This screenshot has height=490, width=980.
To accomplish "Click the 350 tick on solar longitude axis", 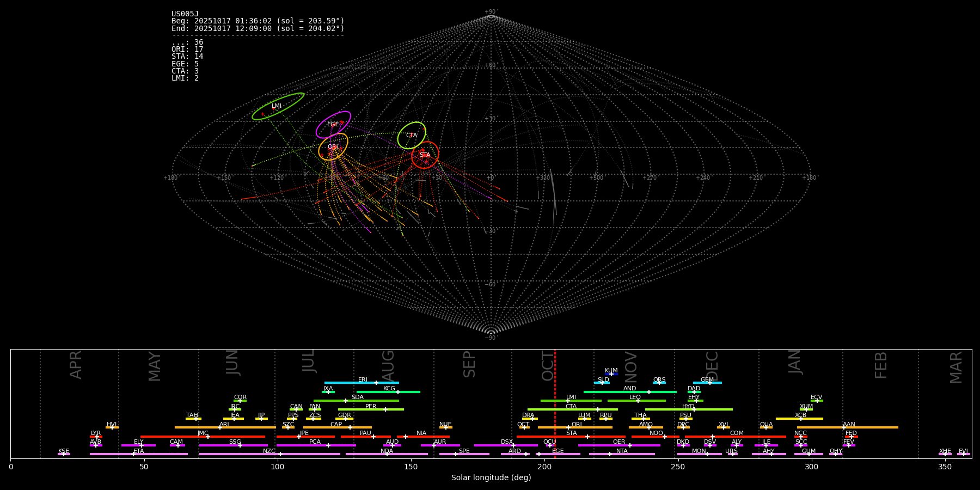I will tap(945, 467).
